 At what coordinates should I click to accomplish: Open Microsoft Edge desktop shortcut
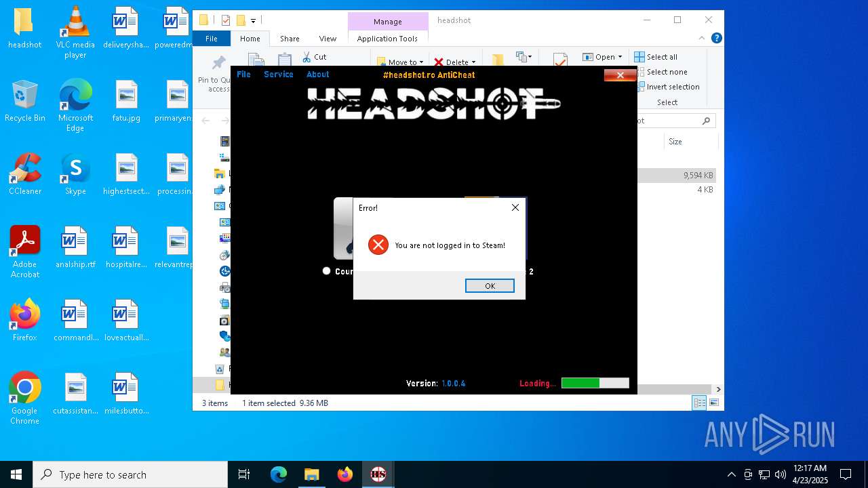(x=75, y=106)
